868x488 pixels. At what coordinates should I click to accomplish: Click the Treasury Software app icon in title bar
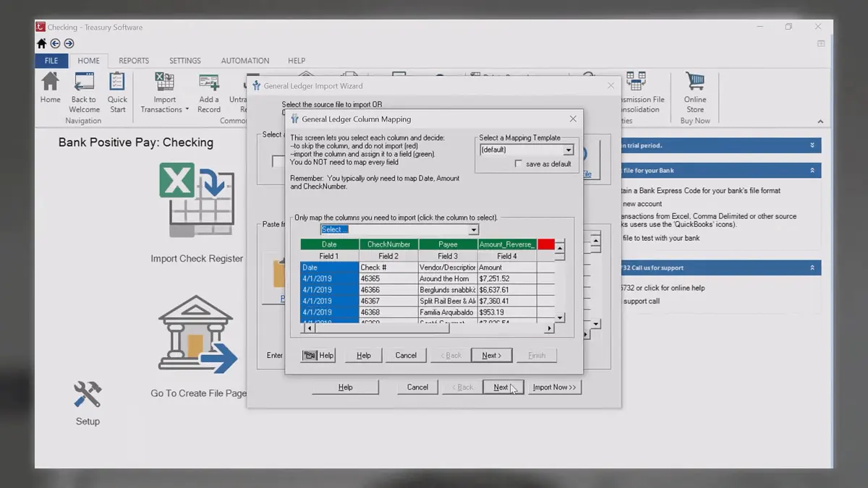pyautogui.click(x=41, y=27)
